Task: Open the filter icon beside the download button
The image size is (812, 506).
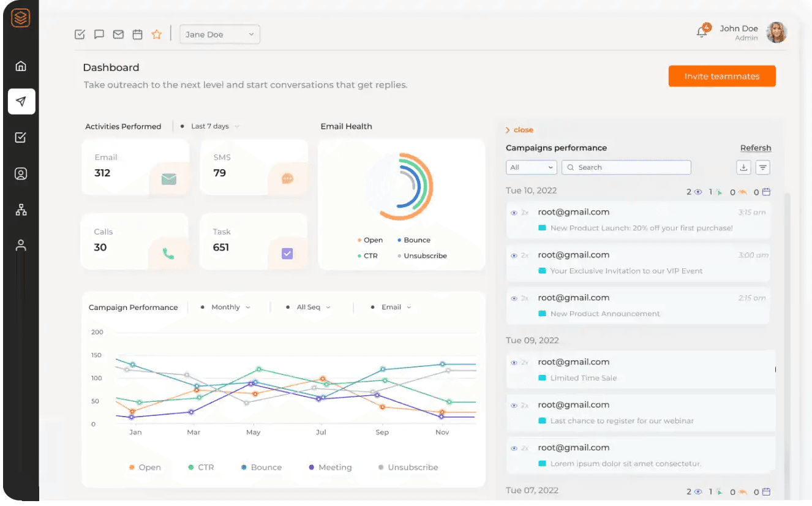Action: tap(762, 167)
